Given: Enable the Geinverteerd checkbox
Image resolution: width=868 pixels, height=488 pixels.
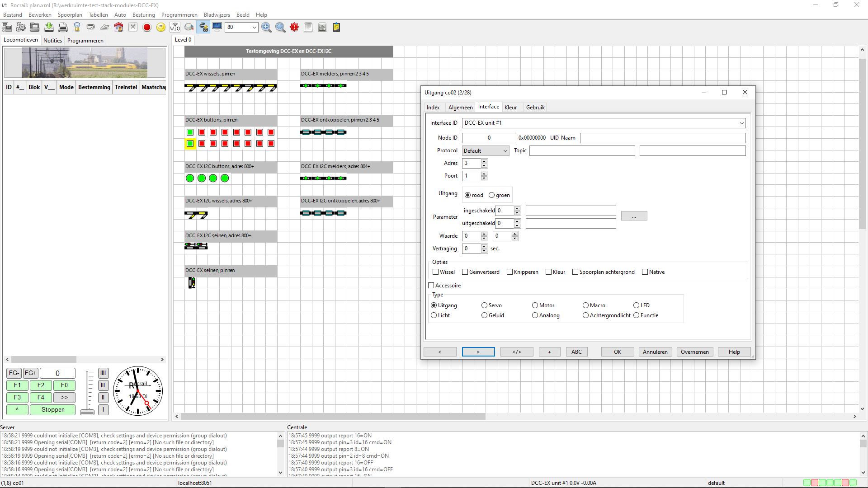Looking at the screenshot, I should [465, 272].
